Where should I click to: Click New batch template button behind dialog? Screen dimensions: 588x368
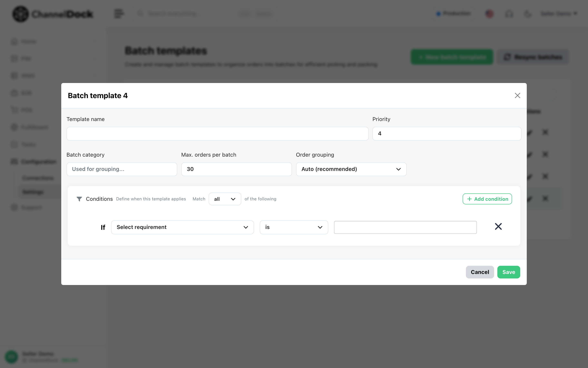452,57
